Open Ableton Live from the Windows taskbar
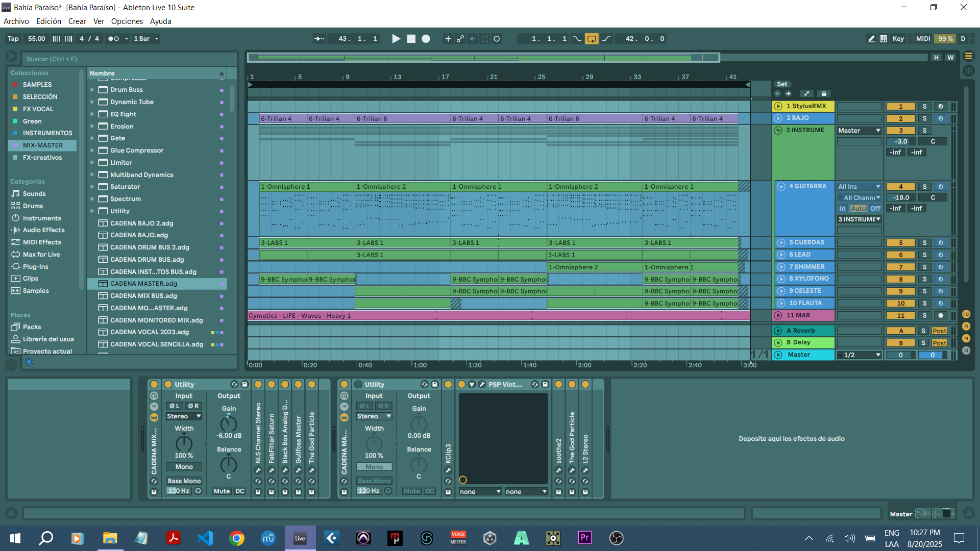The height and width of the screenshot is (551, 980). (x=300, y=538)
